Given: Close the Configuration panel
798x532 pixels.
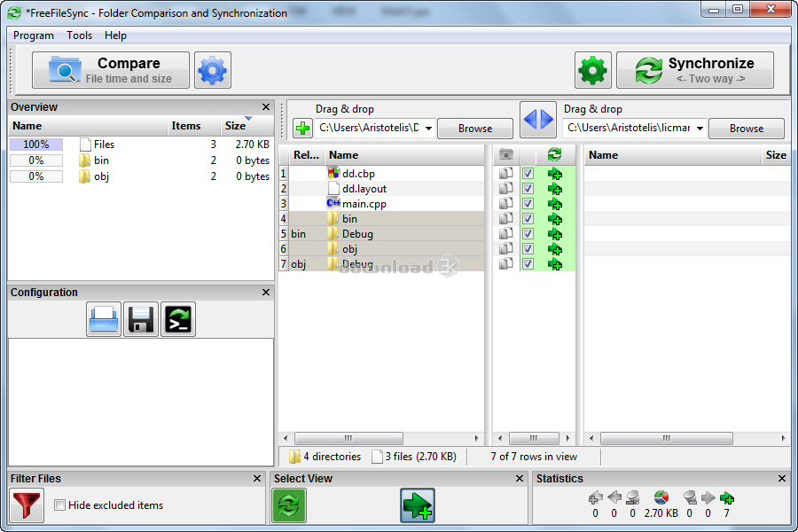Looking at the screenshot, I should click(x=266, y=293).
